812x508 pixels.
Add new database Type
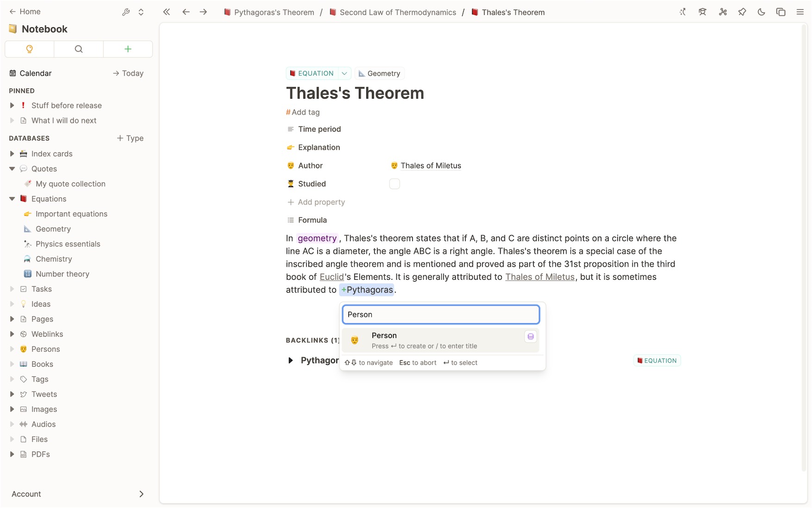[130, 138]
